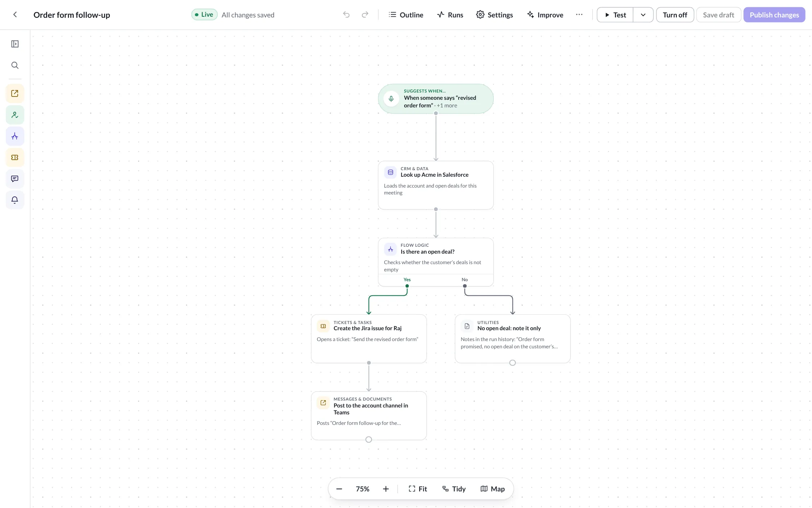Open the Runs view
The width and height of the screenshot is (812, 508).
tap(450, 15)
